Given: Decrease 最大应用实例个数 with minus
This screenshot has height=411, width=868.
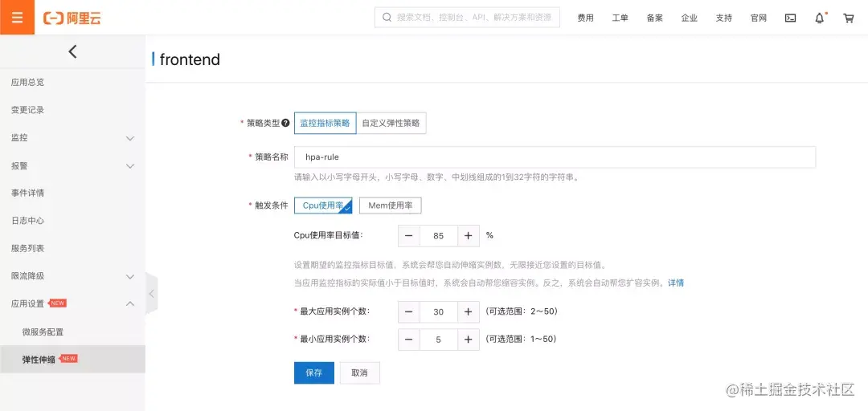Looking at the screenshot, I should pyautogui.click(x=409, y=312).
